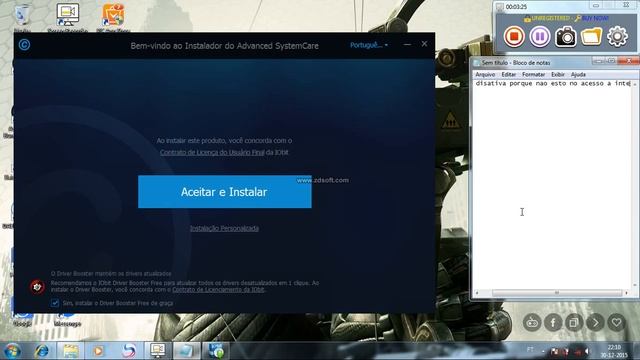Click the gamepad overlay icon
The width and height of the screenshot is (640, 360).
click(532, 322)
